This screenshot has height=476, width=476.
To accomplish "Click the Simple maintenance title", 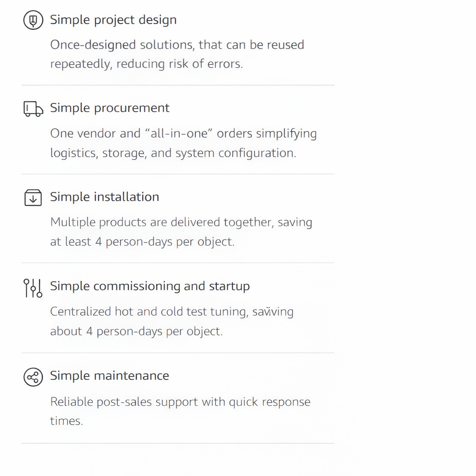I will [110, 376].
